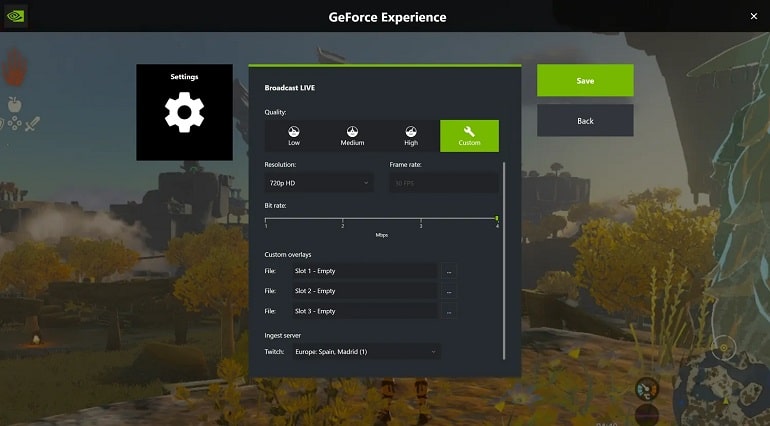Click the Bit rate label
Image resolution: width=770 pixels, height=426 pixels.
(275, 205)
